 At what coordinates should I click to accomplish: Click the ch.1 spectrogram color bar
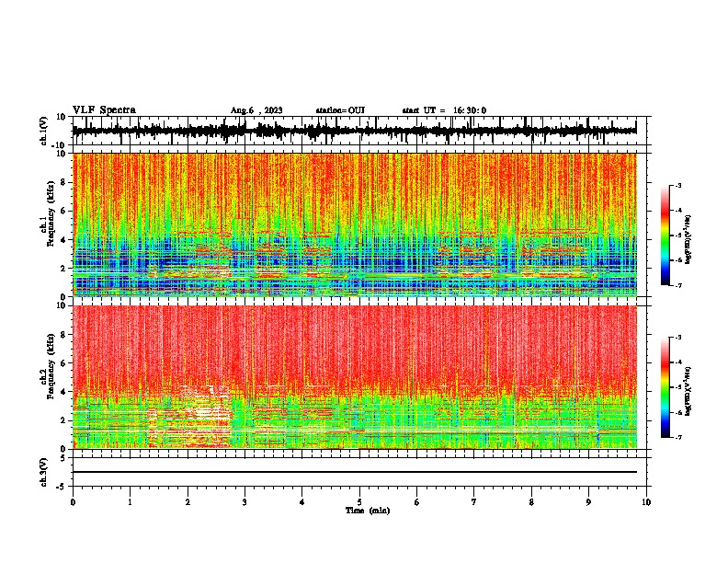[x=665, y=236]
